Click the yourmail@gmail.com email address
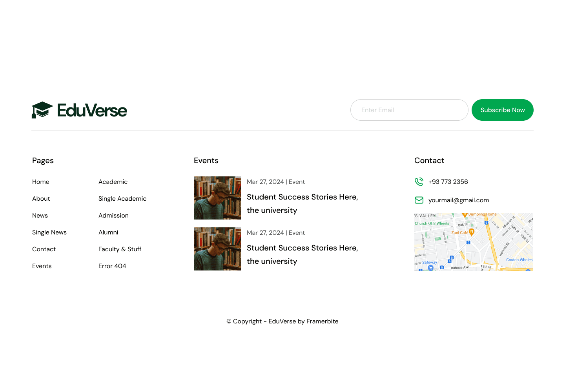The image size is (565, 392). click(459, 200)
